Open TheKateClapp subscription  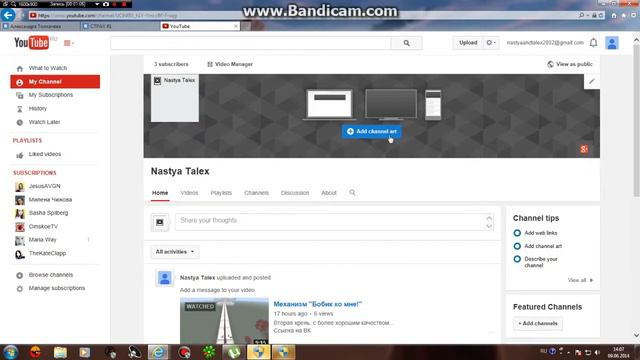pyautogui.click(x=47, y=253)
